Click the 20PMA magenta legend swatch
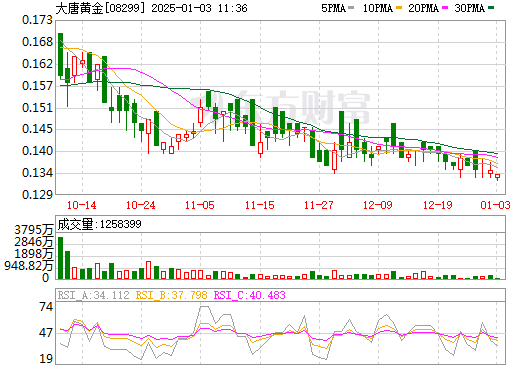The image size is (520, 365). (x=445, y=7)
